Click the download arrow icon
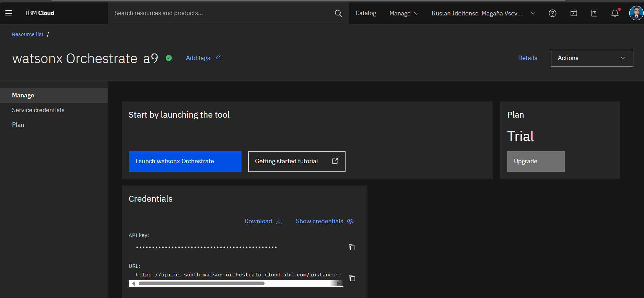 (279, 221)
